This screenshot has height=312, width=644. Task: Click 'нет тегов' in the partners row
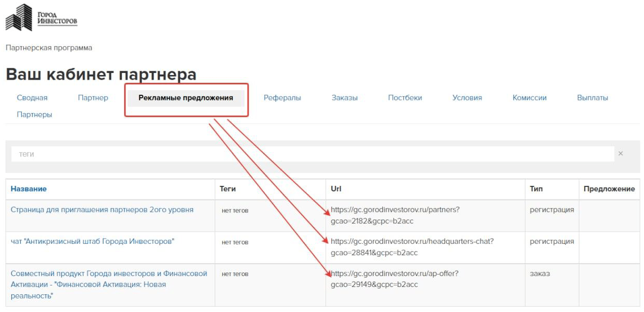(235, 210)
